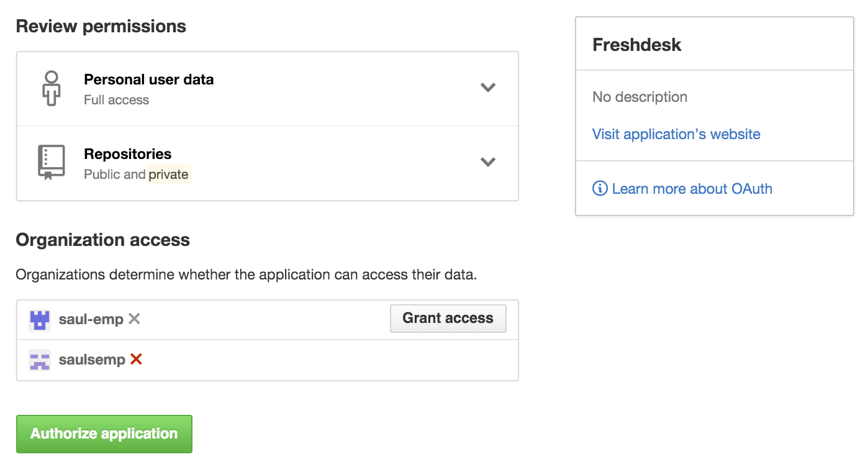Click the repository book icon
This screenshot has height=467, width=868.
pyautogui.click(x=52, y=163)
